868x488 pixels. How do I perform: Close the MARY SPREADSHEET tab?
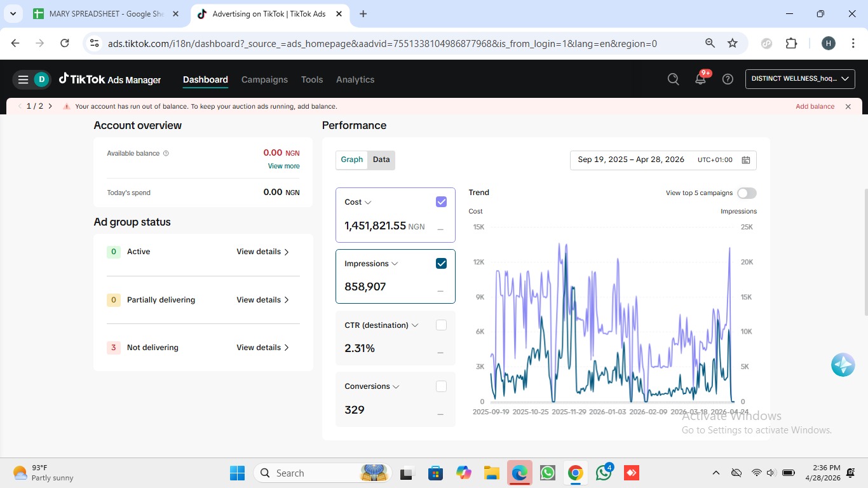click(175, 14)
